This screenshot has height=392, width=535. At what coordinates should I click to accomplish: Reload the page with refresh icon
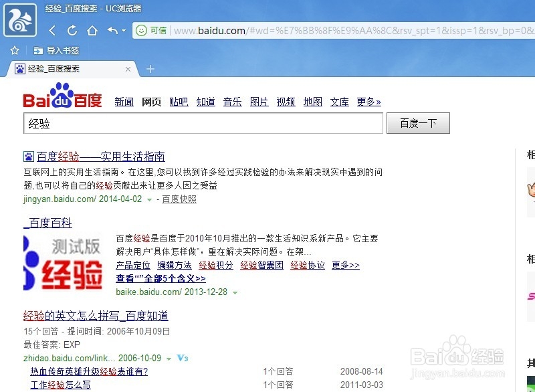pos(72,31)
